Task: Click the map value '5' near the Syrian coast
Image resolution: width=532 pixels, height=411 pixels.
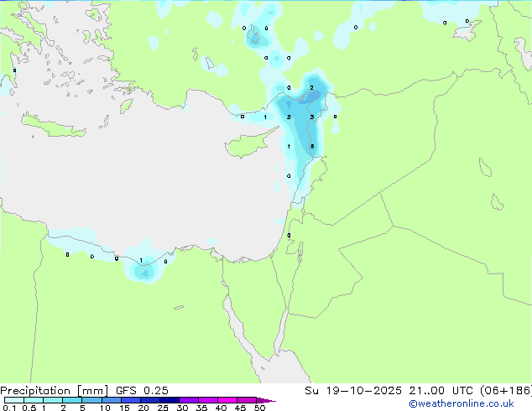Action: coord(312,147)
